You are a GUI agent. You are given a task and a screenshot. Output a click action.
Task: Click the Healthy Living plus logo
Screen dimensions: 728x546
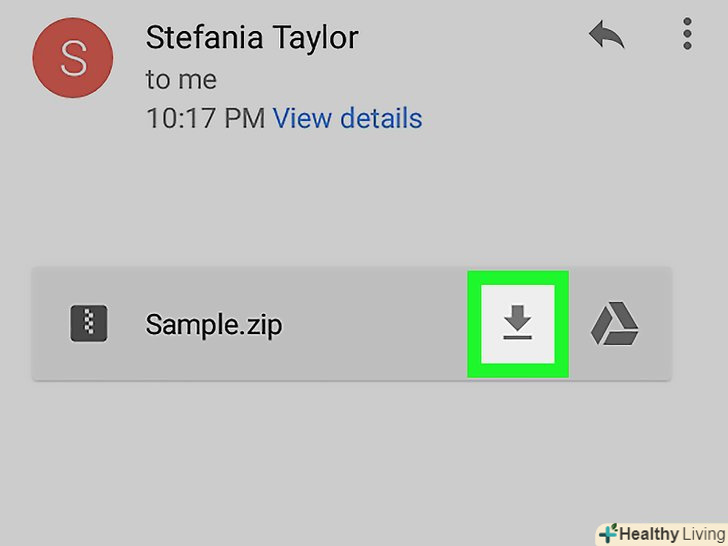coord(607,533)
